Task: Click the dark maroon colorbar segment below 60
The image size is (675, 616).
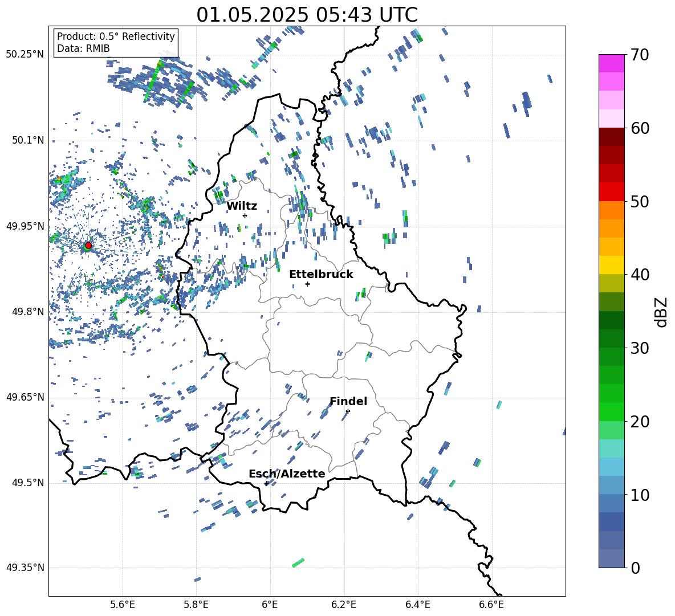Action: (x=611, y=136)
